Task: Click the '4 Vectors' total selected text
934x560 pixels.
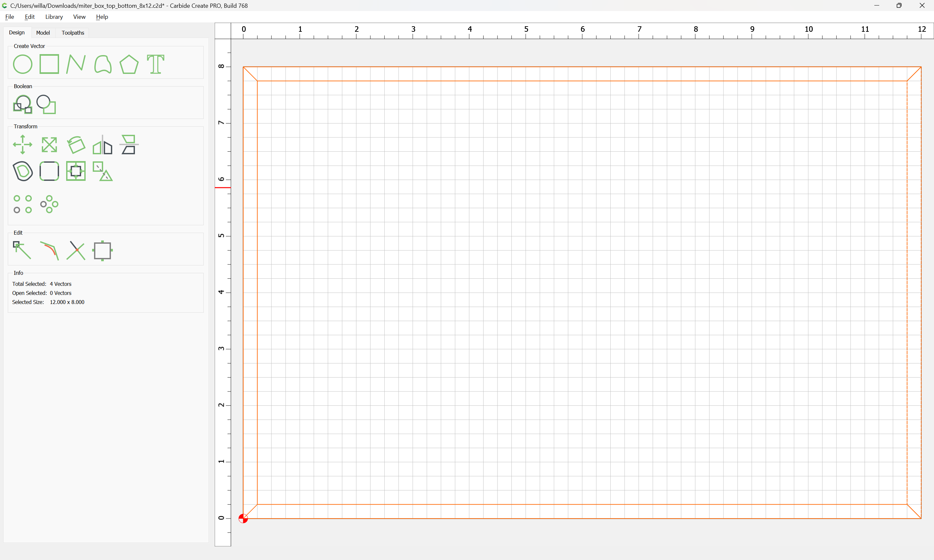Action: point(60,284)
